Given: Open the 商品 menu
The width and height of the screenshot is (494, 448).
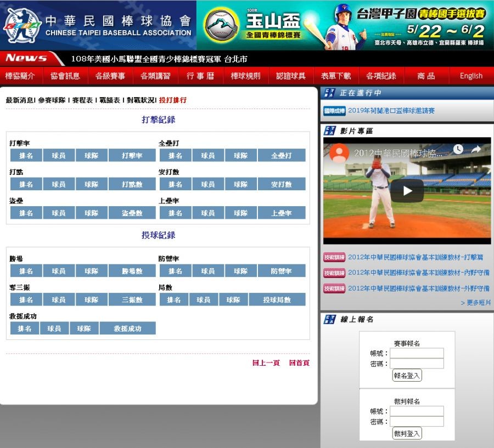Looking at the screenshot, I should point(426,76).
